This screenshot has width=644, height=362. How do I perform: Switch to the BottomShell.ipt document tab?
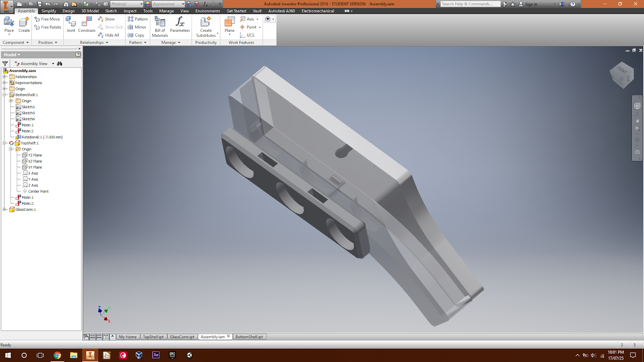[x=249, y=337]
